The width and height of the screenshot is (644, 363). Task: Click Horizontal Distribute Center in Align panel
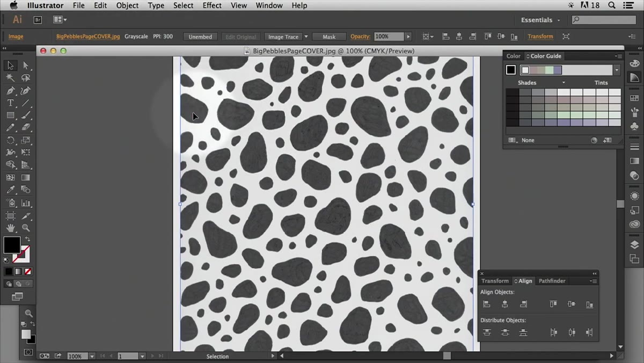[572, 332]
